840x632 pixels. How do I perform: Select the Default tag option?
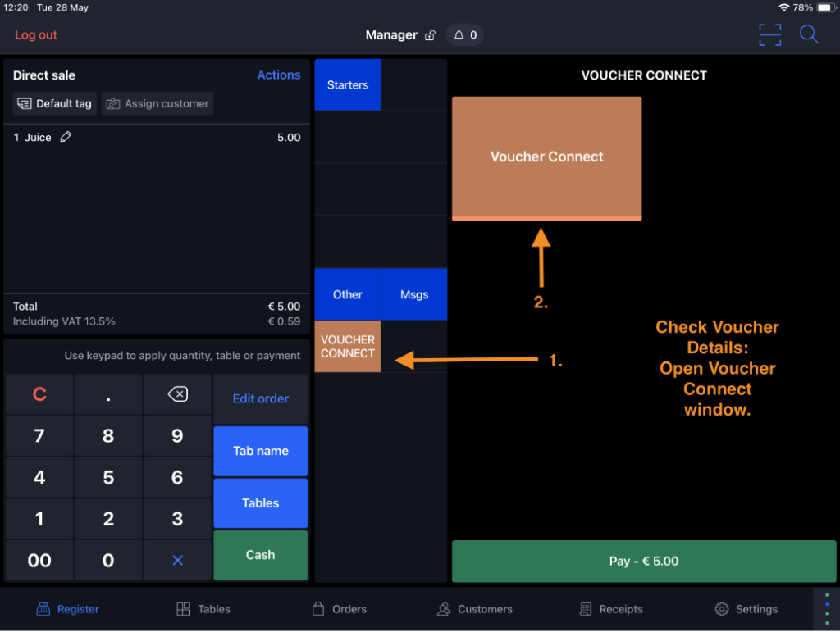tap(55, 104)
